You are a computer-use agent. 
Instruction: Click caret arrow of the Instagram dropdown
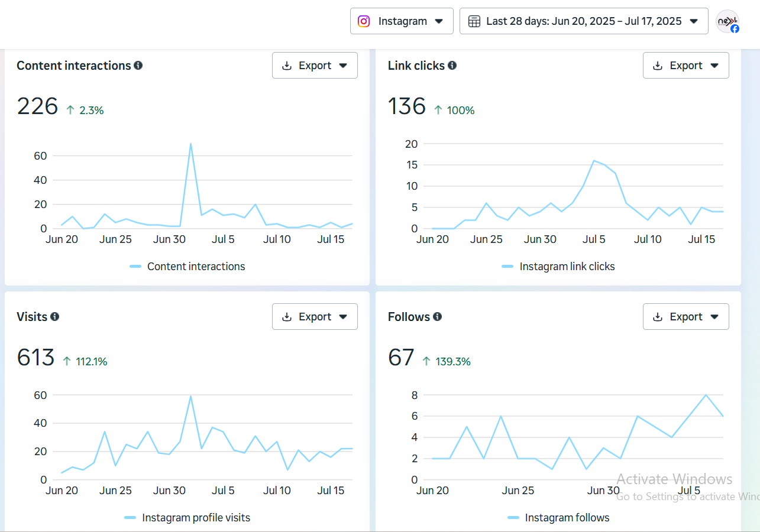pyautogui.click(x=439, y=21)
